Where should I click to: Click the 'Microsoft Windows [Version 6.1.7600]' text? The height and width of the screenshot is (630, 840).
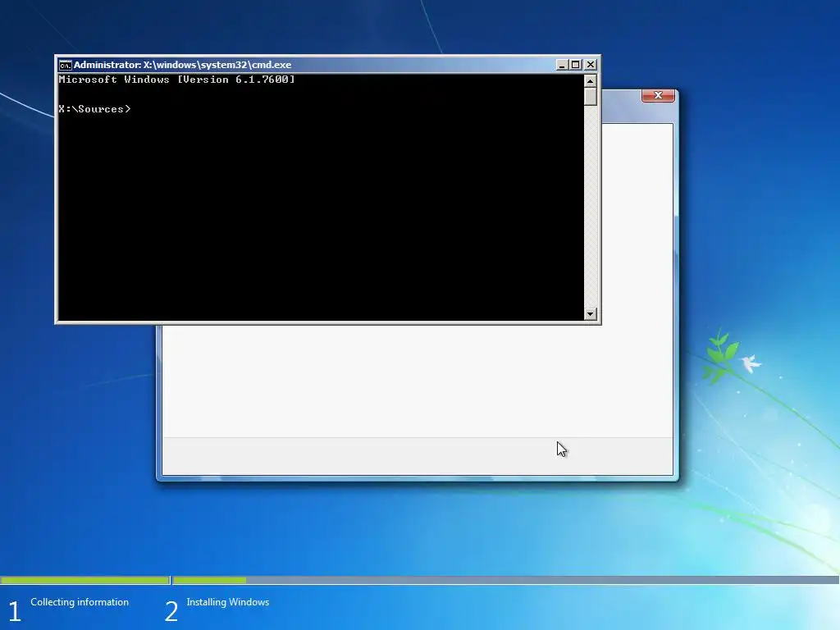(x=177, y=80)
